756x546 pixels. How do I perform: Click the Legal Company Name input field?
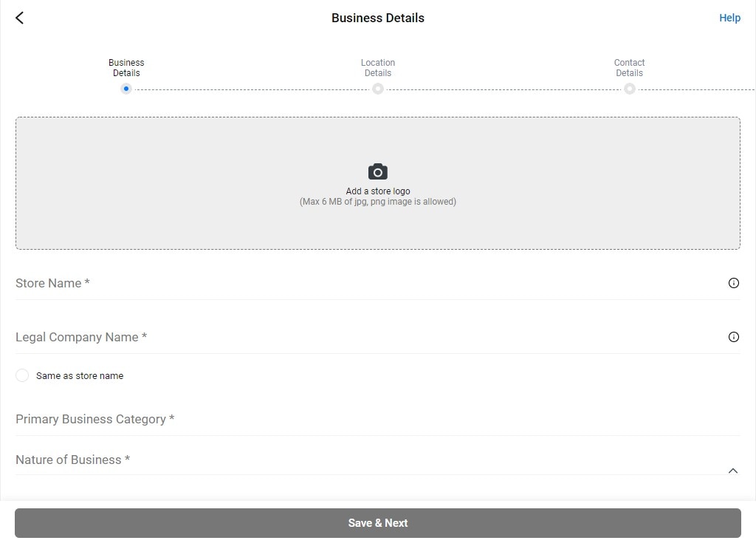(x=295, y=337)
